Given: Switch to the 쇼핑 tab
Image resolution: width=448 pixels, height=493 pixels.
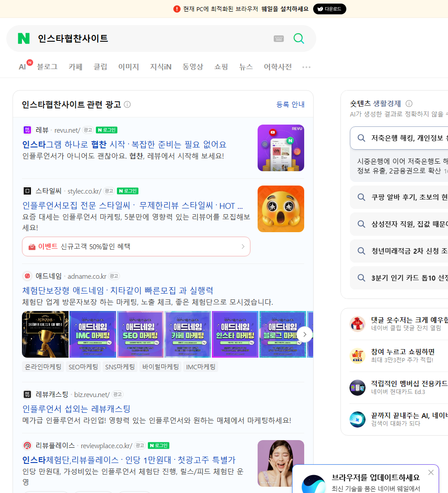Looking at the screenshot, I should pyautogui.click(x=221, y=67).
